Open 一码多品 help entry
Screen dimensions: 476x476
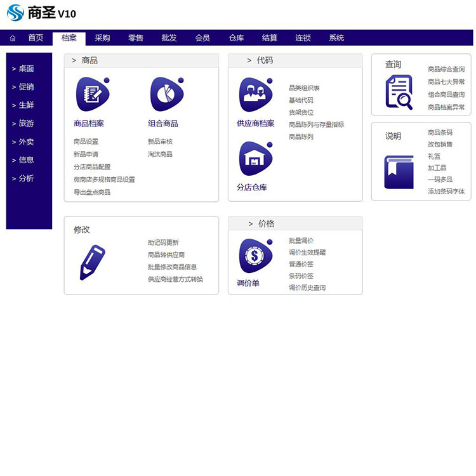point(440,180)
